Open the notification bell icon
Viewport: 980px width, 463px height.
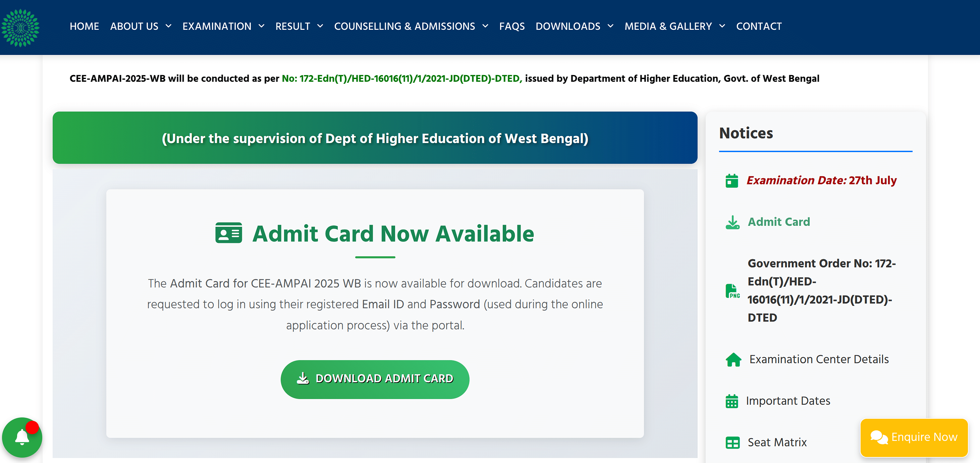(22, 437)
